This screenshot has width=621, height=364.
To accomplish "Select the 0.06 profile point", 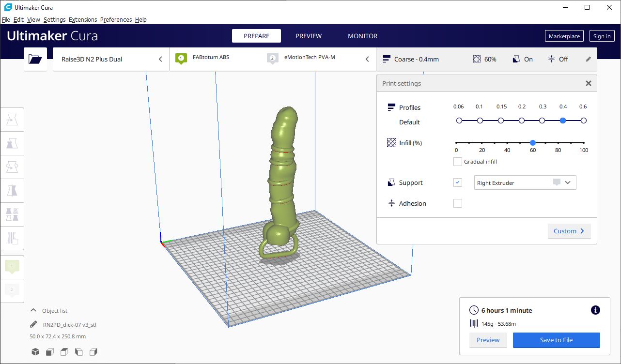I will coord(459,121).
